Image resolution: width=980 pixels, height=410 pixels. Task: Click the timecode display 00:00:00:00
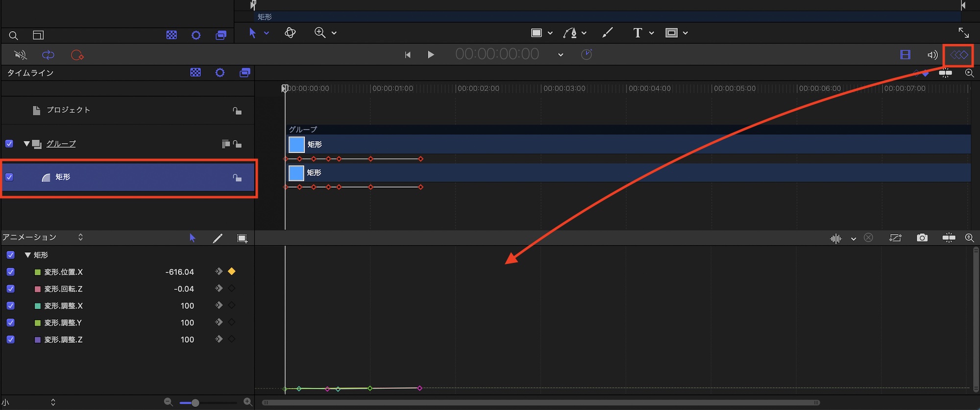pyautogui.click(x=497, y=54)
